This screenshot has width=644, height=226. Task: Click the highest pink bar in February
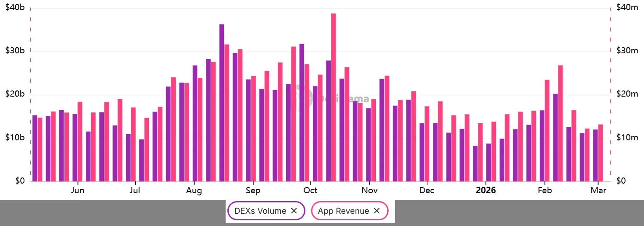pyautogui.click(x=560, y=123)
